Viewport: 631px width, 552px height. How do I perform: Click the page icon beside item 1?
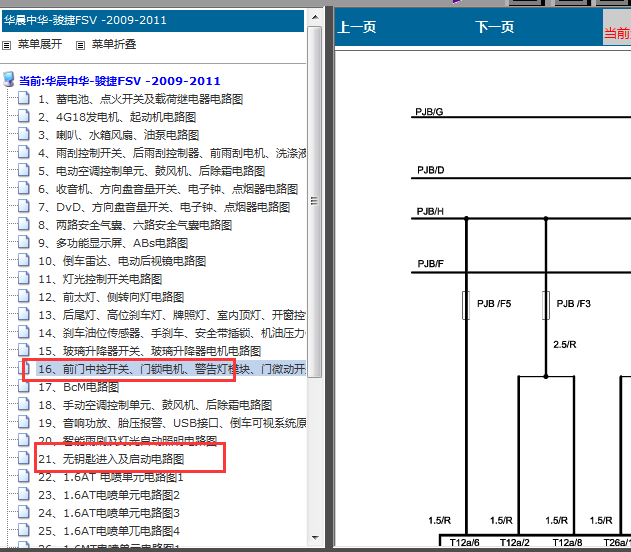point(24,98)
